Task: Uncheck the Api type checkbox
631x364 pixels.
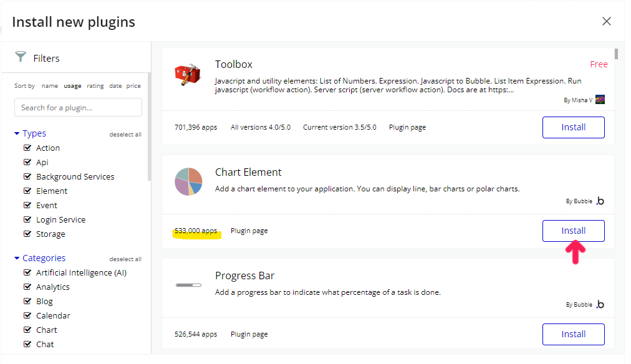Action: [x=27, y=162]
